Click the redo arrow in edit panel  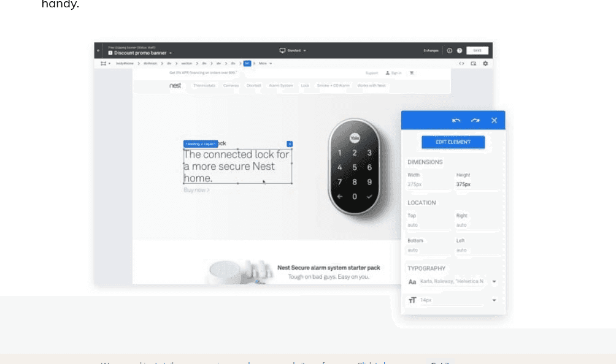(x=475, y=121)
